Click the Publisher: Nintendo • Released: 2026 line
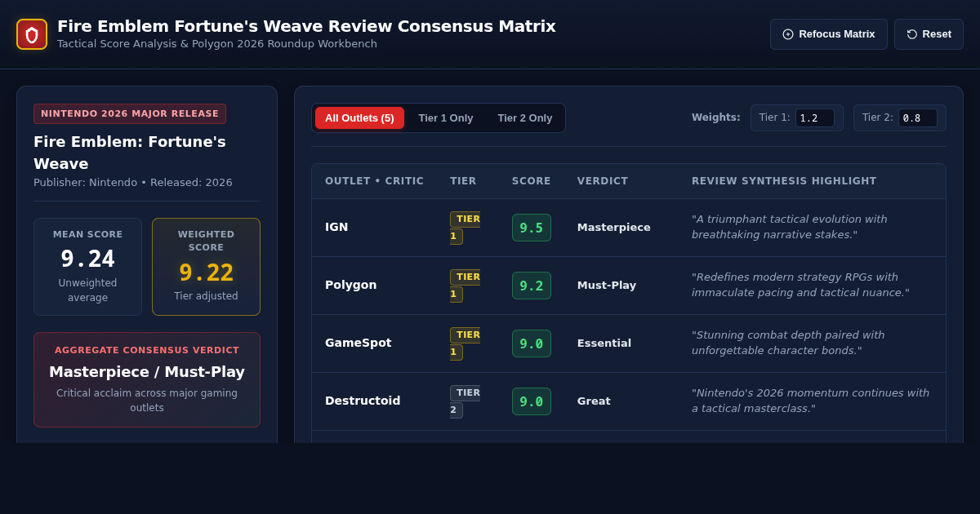 (133, 183)
